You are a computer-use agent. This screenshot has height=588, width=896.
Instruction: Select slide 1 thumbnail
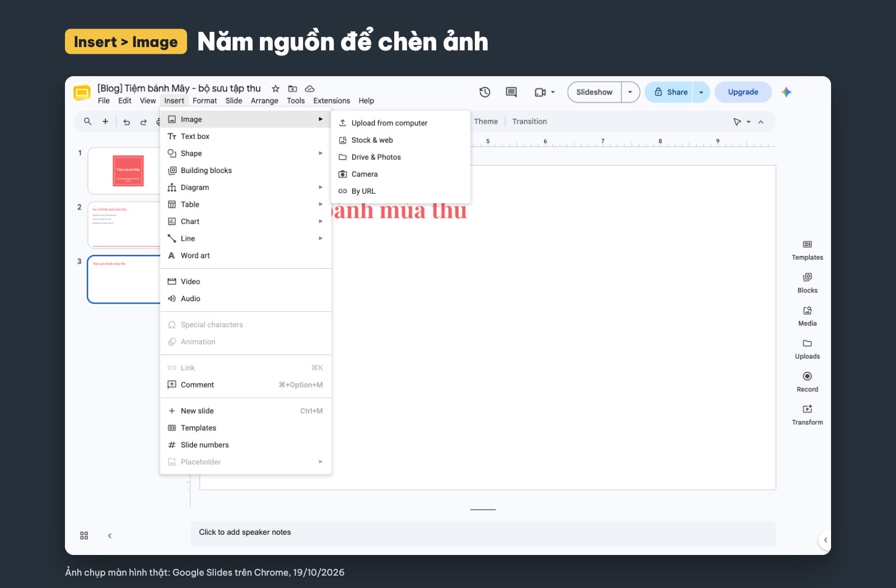[124, 171]
